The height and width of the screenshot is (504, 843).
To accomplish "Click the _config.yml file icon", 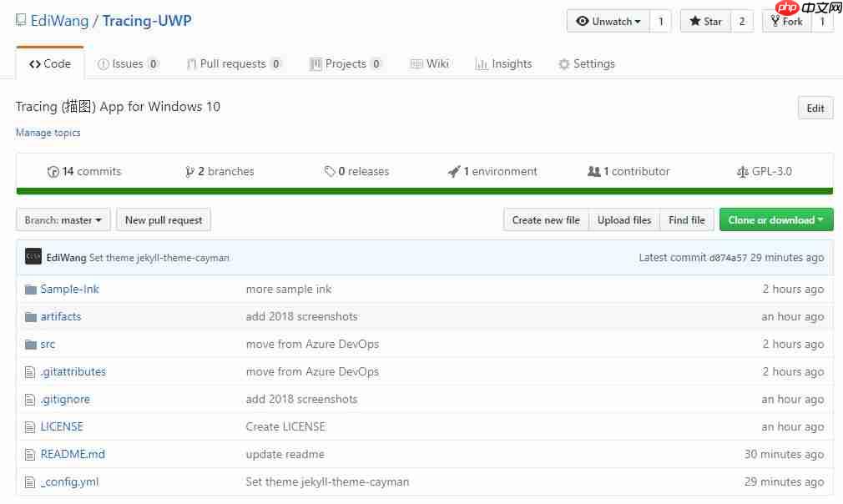I will tap(30, 482).
